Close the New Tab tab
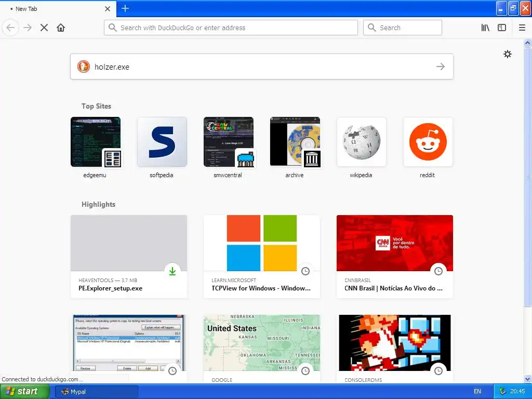The width and height of the screenshot is (532, 399). 108,9
